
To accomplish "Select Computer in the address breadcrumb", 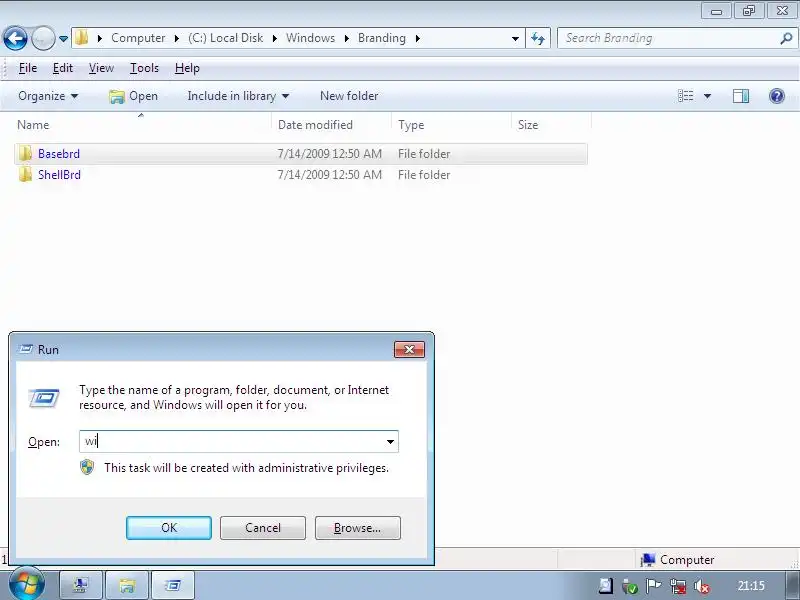I will (x=138, y=38).
